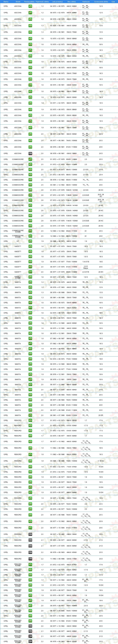Click '43kW / 58KM' in ASCONA row
The image size is (118, 644).
[72, 153]
